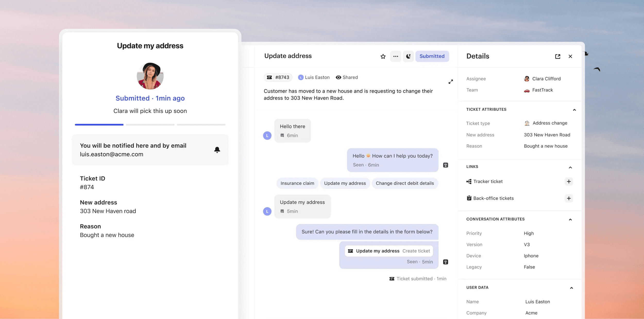Click the Address change house icon
The height and width of the screenshot is (319, 644).
click(x=527, y=123)
